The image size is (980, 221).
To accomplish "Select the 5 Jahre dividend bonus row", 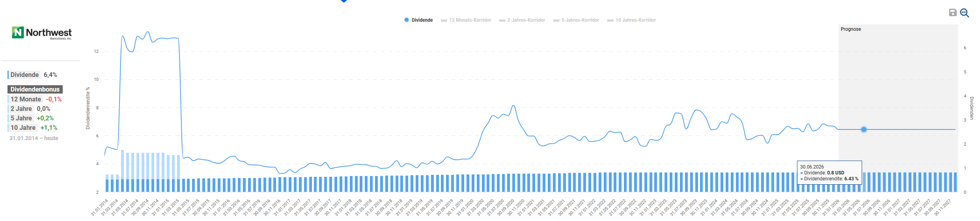I will coord(21,118).
